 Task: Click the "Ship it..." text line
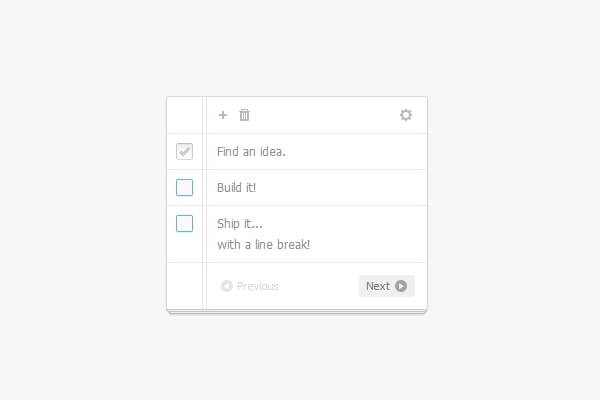240,223
